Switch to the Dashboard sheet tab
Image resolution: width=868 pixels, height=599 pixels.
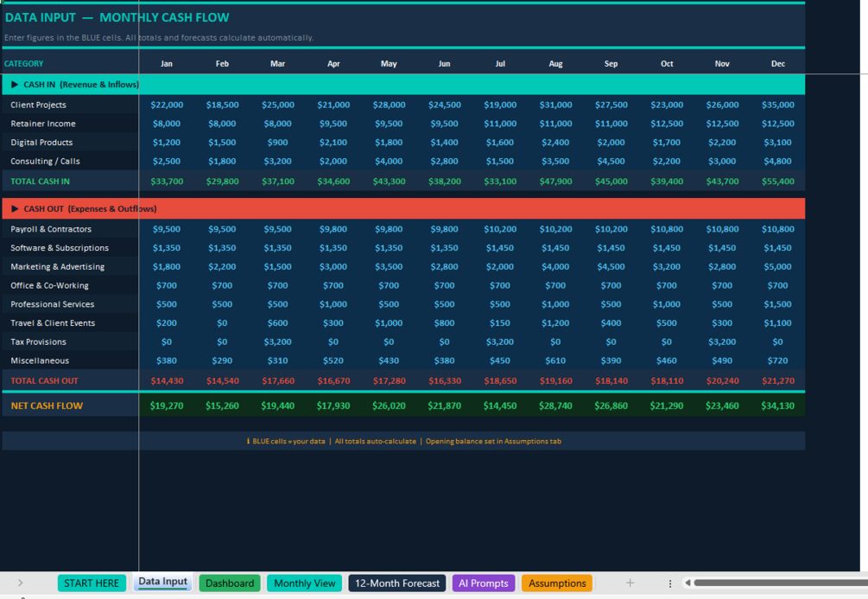point(229,583)
